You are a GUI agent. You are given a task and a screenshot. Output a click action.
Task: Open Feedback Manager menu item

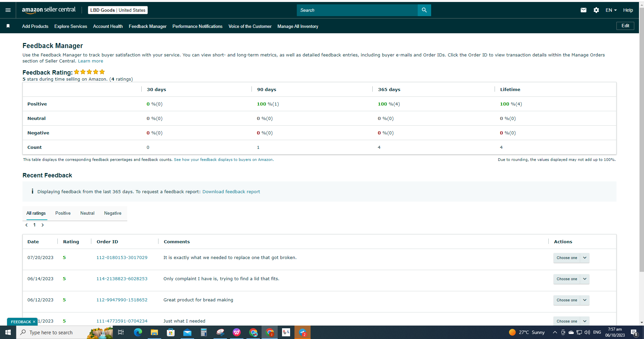tap(148, 26)
